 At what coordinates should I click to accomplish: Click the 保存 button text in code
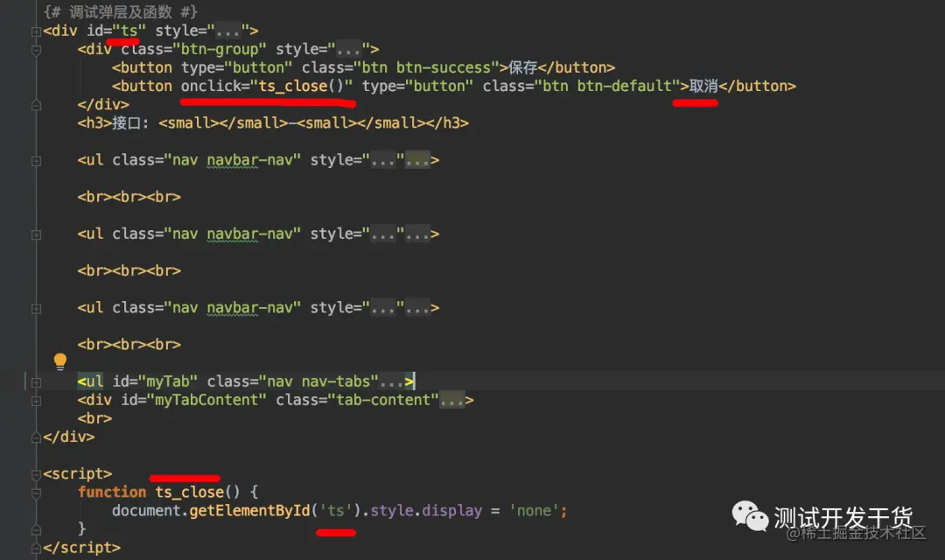tap(522, 67)
